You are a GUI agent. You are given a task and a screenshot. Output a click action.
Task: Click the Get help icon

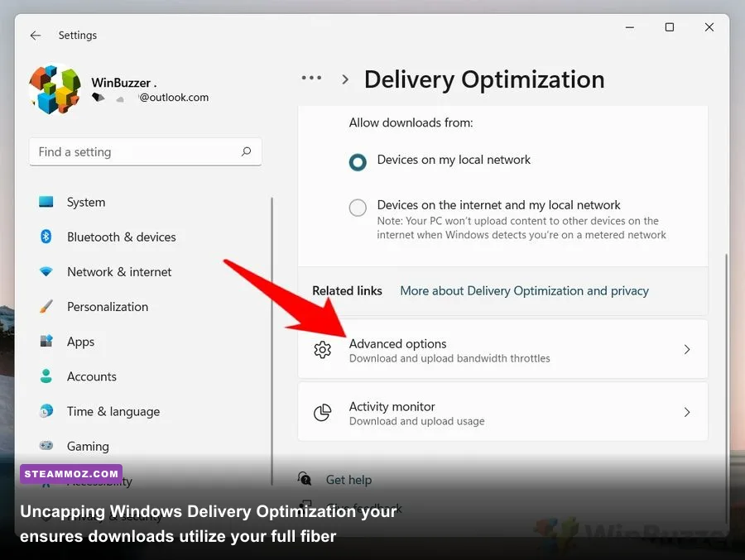pos(304,478)
